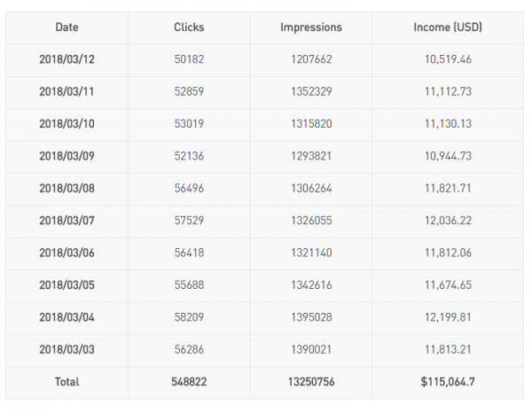Click the income value 12,199.81

[x=448, y=317]
